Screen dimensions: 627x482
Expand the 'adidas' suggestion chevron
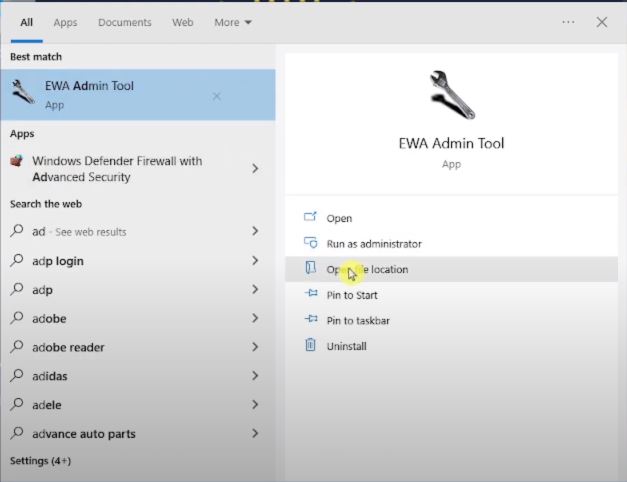click(x=255, y=376)
